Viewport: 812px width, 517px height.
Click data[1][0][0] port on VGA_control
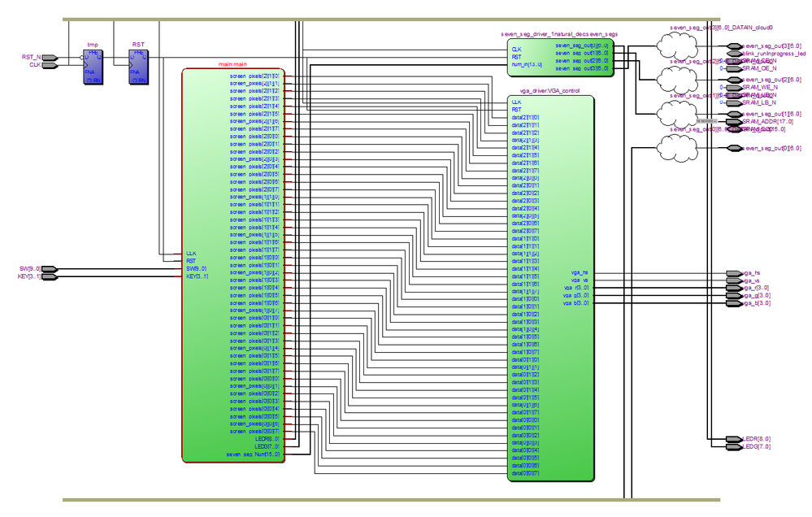(x=526, y=299)
